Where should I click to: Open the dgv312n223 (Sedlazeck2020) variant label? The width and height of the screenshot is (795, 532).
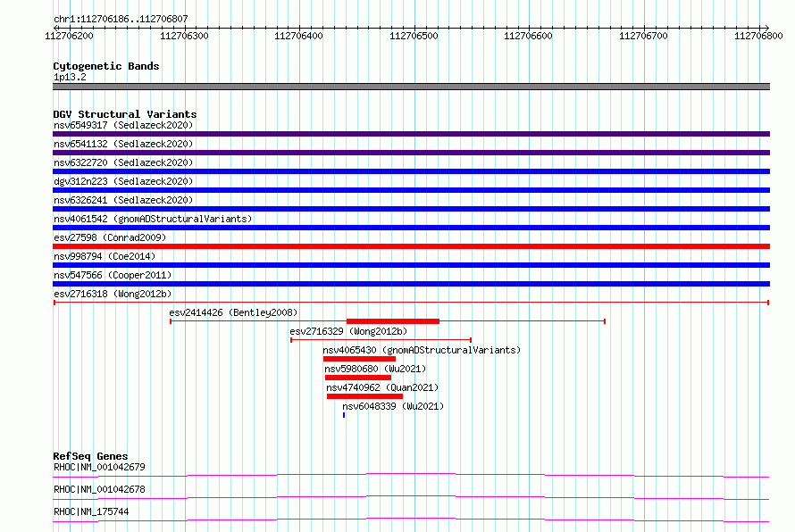(123, 181)
